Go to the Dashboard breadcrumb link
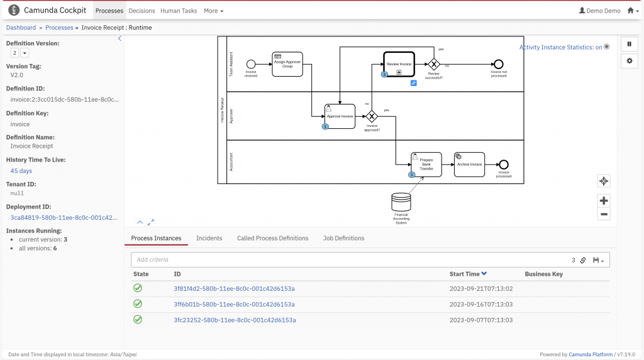The width and height of the screenshot is (644, 360). click(21, 28)
